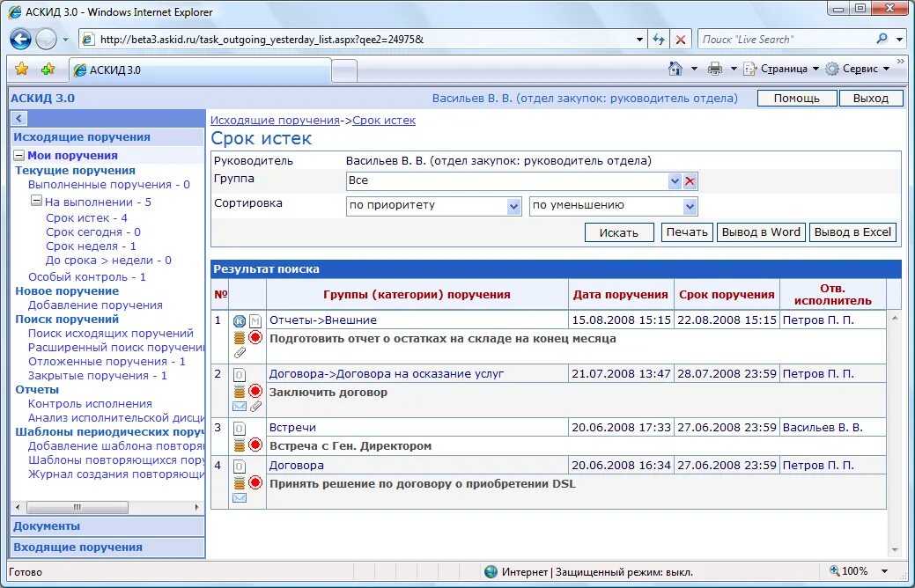Clear the Группа field with red X

point(690,180)
